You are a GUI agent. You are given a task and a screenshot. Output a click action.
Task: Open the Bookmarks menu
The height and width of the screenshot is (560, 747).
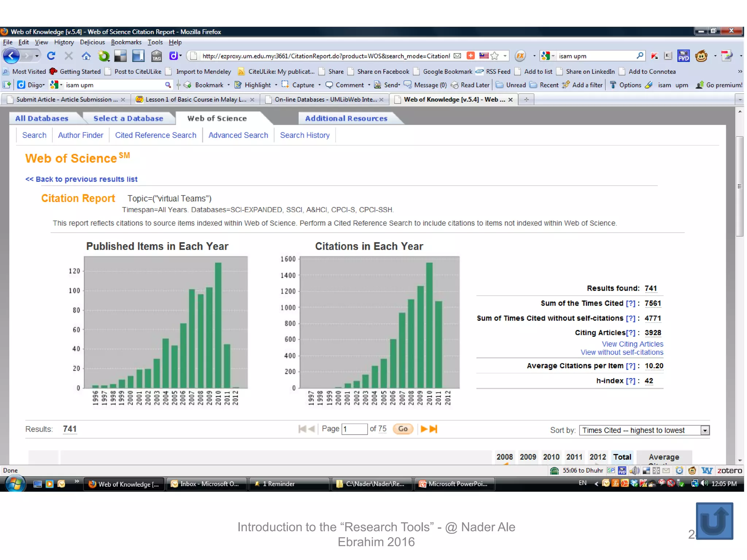(126, 42)
